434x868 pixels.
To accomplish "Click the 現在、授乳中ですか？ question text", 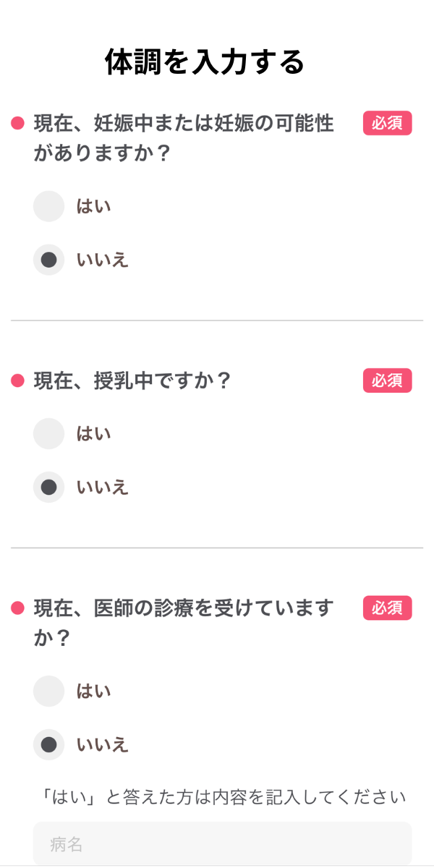I will tap(132, 381).
